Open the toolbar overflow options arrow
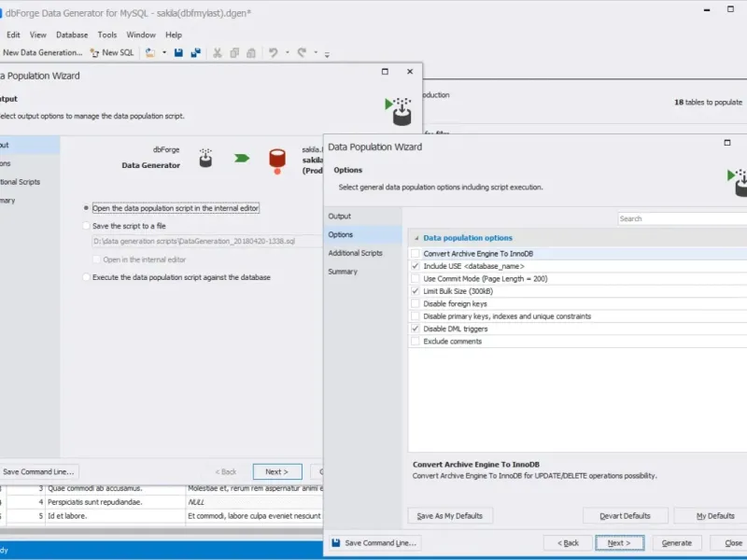Viewport: 747px width, 560px height. coord(327,54)
